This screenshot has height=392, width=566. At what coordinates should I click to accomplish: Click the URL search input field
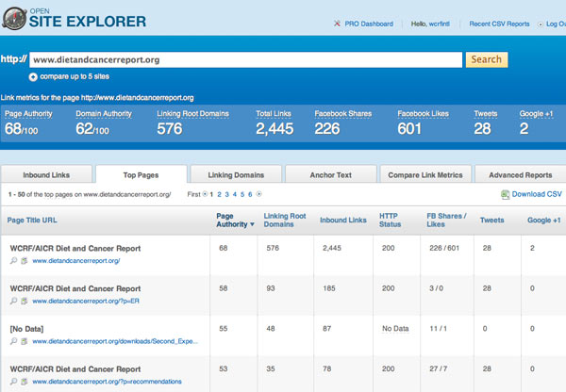pyautogui.click(x=246, y=59)
